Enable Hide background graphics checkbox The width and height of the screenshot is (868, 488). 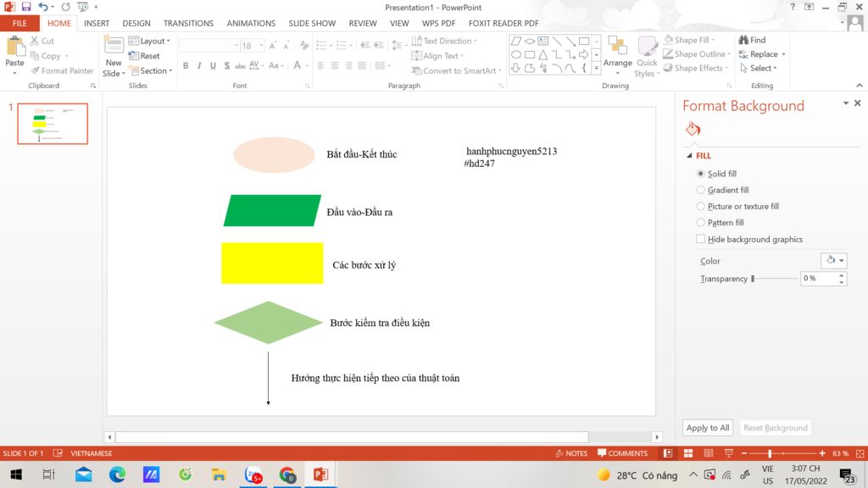pyautogui.click(x=700, y=240)
